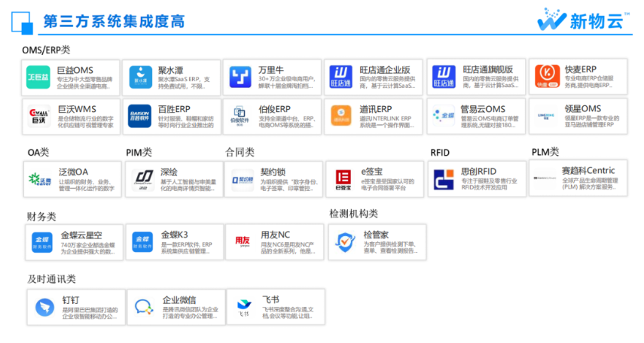Click the PLM类 section heading
Viewport: 644px width, 343px height.
(545, 152)
